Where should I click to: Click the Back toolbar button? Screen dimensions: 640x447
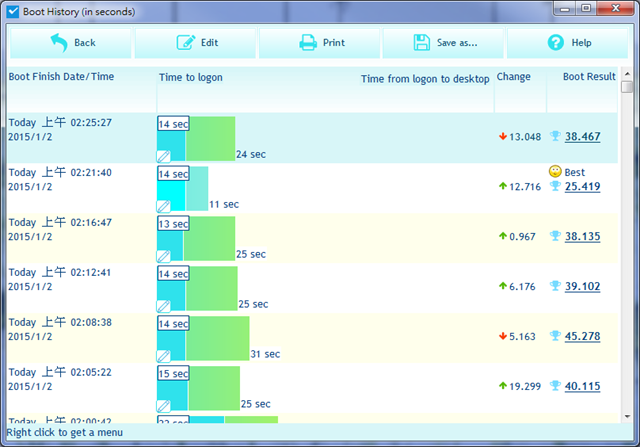(71, 43)
